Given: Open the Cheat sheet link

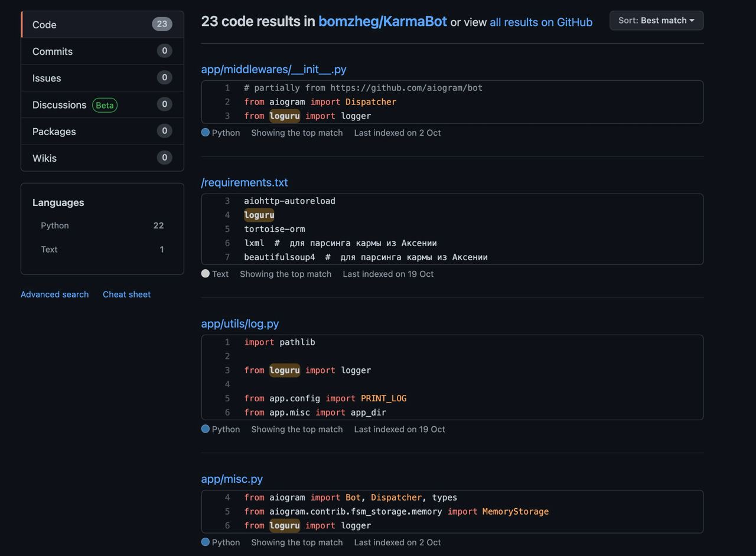Looking at the screenshot, I should click(x=126, y=294).
